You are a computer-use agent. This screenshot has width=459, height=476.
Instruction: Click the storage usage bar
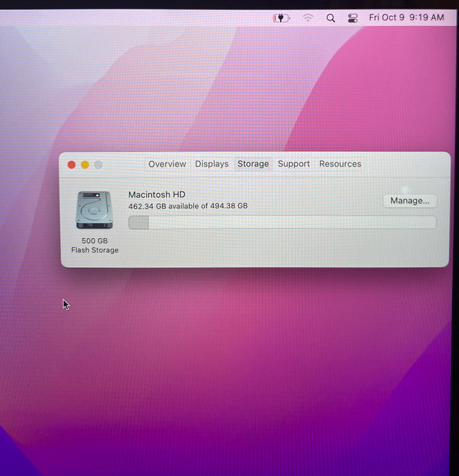coord(282,222)
